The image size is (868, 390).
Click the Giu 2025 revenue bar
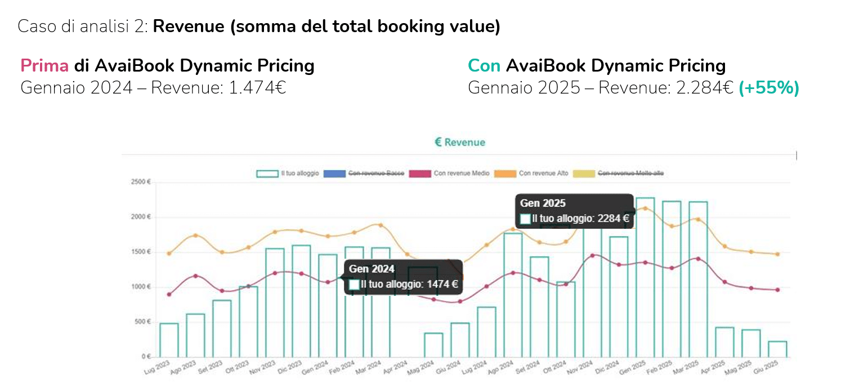[777, 349]
